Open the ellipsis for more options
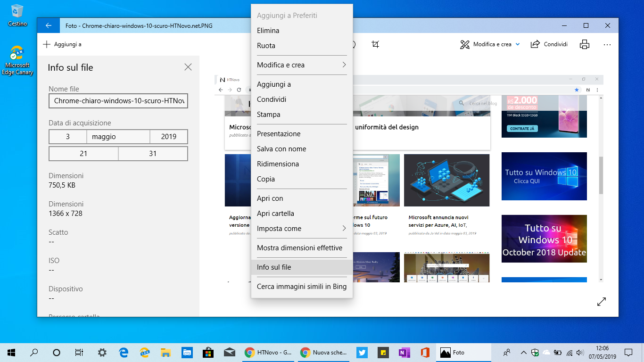The width and height of the screenshot is (644, 362). [607, 44]
